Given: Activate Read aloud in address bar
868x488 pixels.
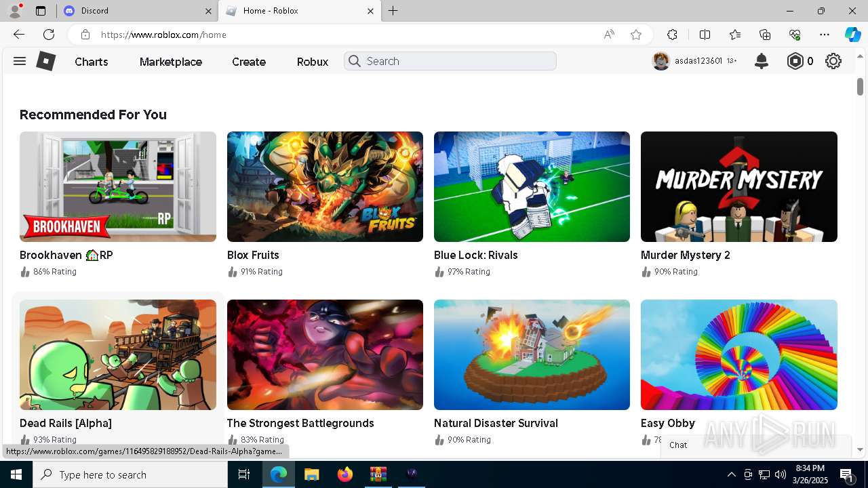Looking at the screenshot, I should click(x=609, y=35).
